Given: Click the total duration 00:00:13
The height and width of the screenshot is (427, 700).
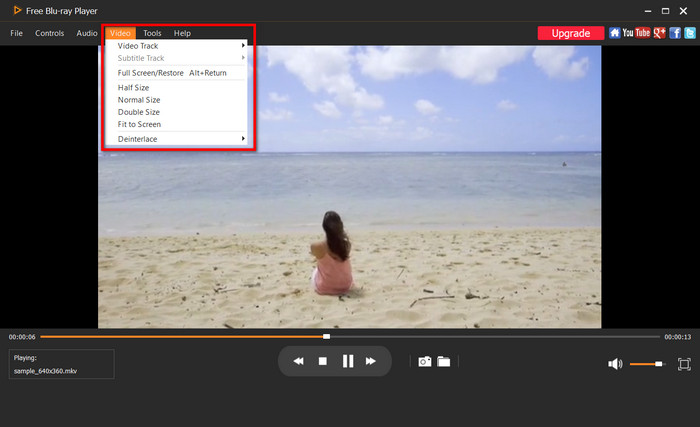Looking at the screenshot, I should (x=678, y=337).
